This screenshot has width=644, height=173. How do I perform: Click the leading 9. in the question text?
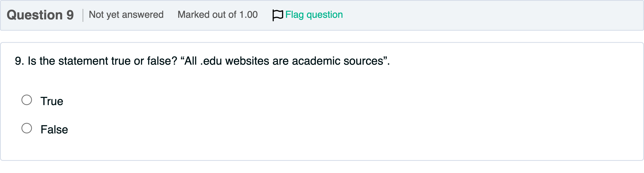tap(19, 61)
